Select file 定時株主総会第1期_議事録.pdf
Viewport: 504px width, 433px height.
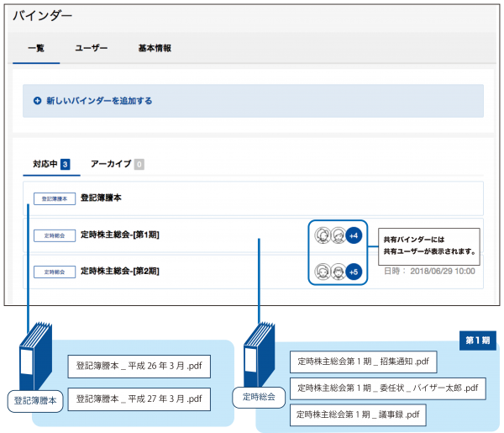[358, 415]
